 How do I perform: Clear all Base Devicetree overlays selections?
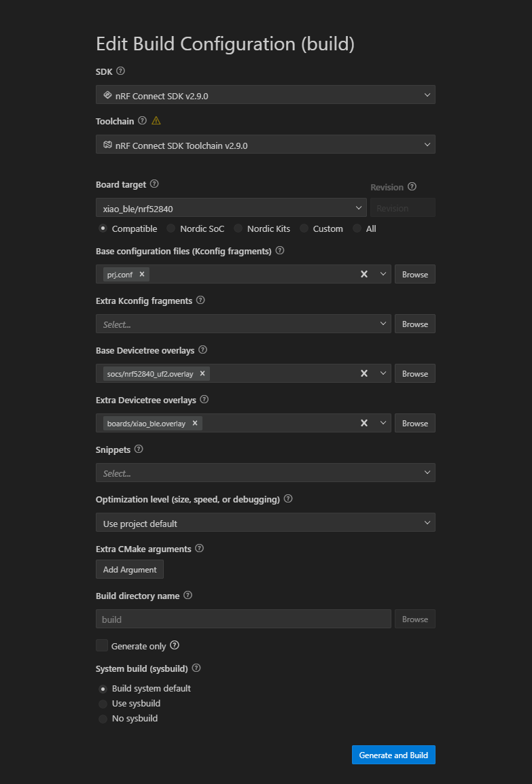(364, 373)
